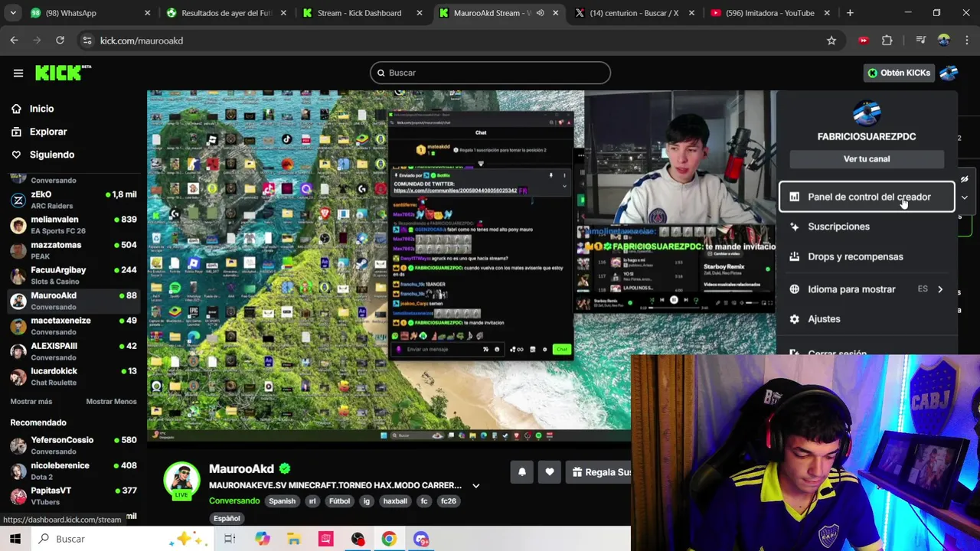The width and height of the screenshot is (980, 551).
Task: Click Mostrar más in sidebar
Action: [x=31, y=402]
